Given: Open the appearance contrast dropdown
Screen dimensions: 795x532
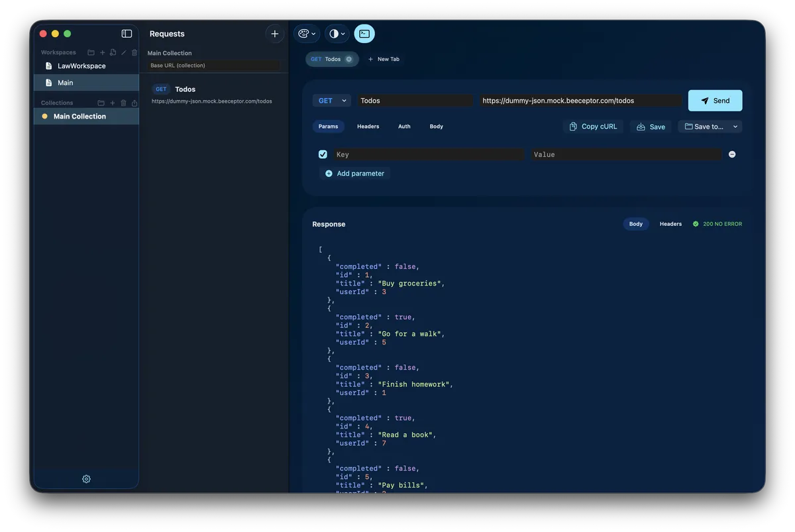Looking at the screenshot, I should 337,34.
